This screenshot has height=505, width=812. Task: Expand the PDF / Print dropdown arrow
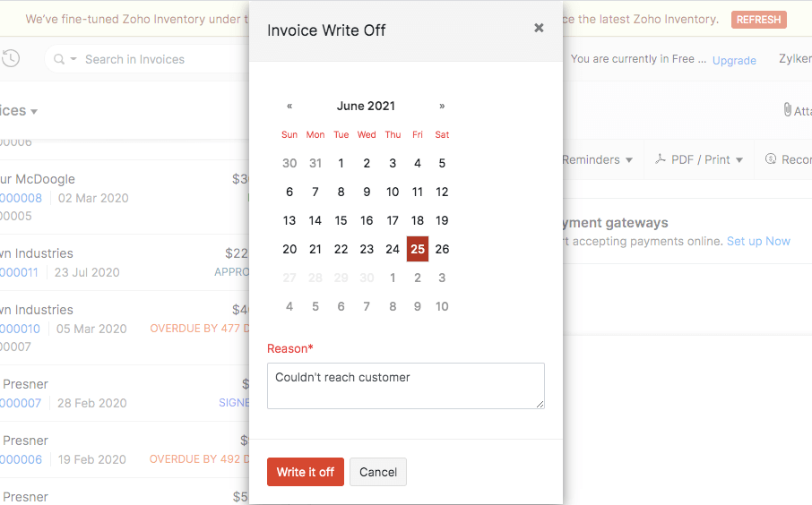(739, 160)
